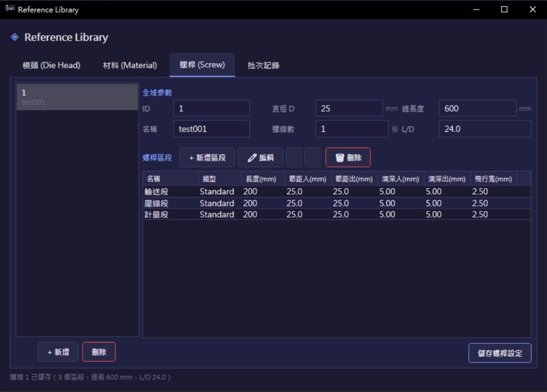Image resolution: width=547 pixels, height=392 pixels.
Task: Click the blue diamond icon beside Reference Library heading
Action: (x=14, y=37)
